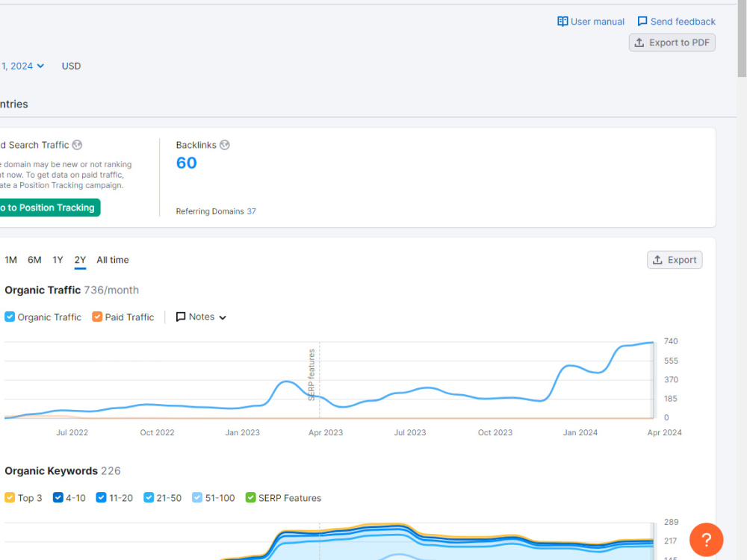
Task: Click the Jul 2022 axis label
Action: 72,432
